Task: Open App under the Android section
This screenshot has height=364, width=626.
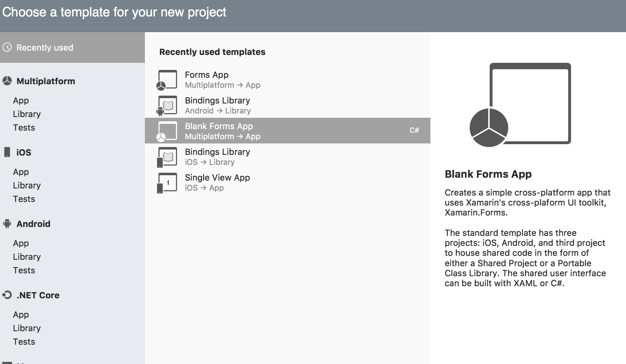Action: pos(21,243)
